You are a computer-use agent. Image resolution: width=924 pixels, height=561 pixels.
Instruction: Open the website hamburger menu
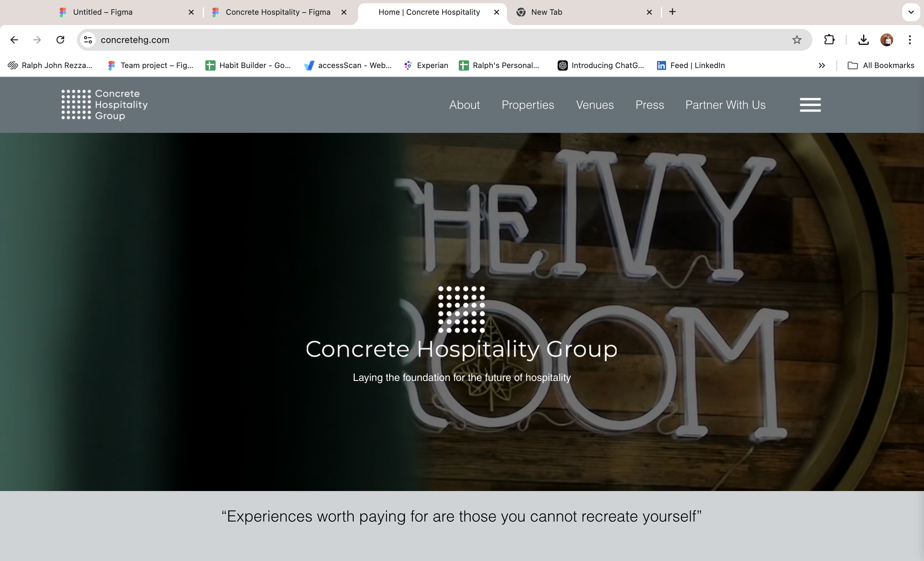pos(810,105)
